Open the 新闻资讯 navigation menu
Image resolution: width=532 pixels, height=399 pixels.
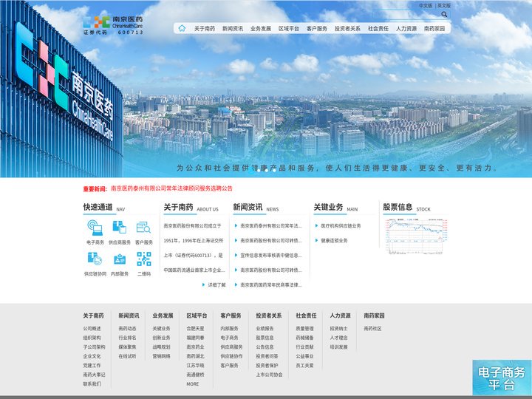click(233, 29)
